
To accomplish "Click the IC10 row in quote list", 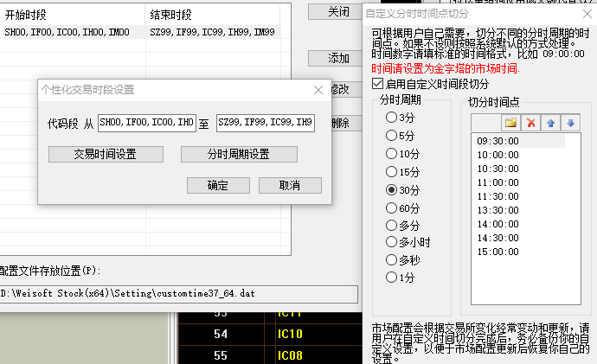I will pos(290,335).
